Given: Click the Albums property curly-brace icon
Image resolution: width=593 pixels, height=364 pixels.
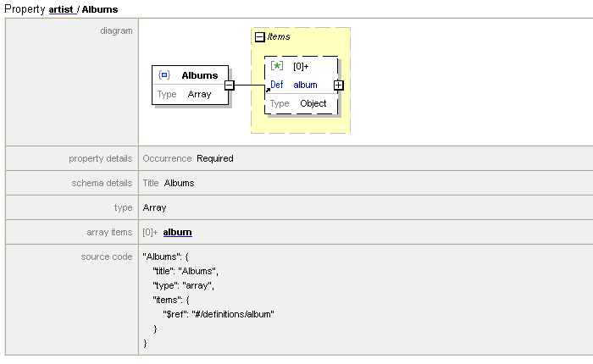Looking at the screenshot, I should click(164, 75).
